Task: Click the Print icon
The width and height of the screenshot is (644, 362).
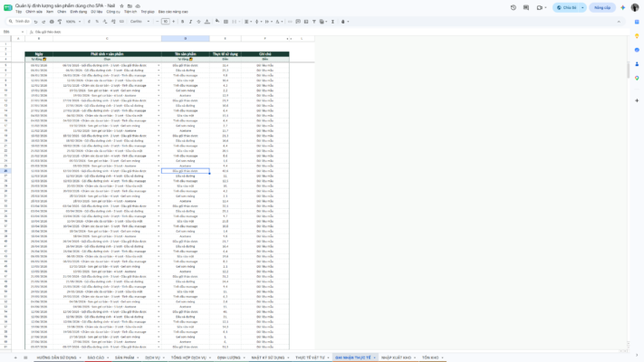Action: click(52, 22)
